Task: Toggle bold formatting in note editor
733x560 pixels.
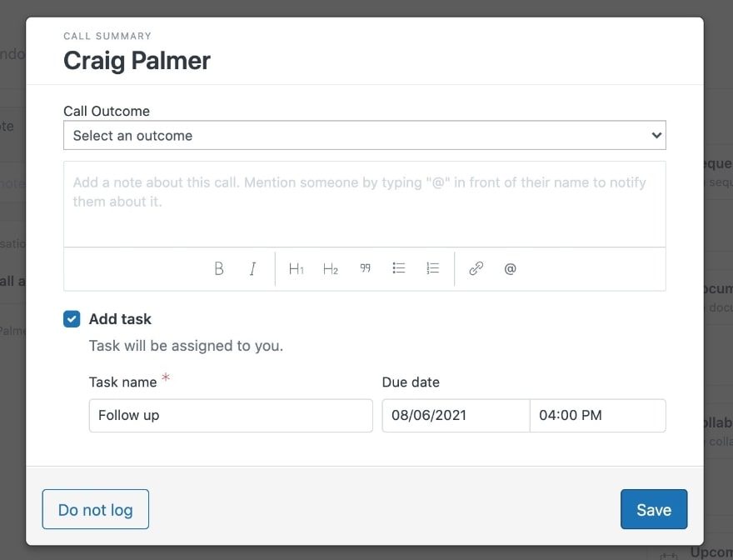Action: click(219, 269)
